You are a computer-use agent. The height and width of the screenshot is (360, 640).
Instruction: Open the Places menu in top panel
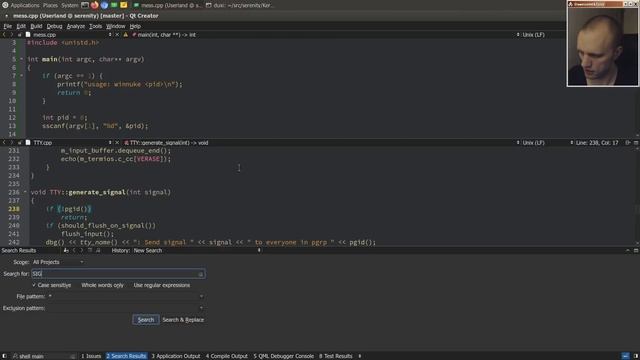pyautogui.click(x=50, y=5)
